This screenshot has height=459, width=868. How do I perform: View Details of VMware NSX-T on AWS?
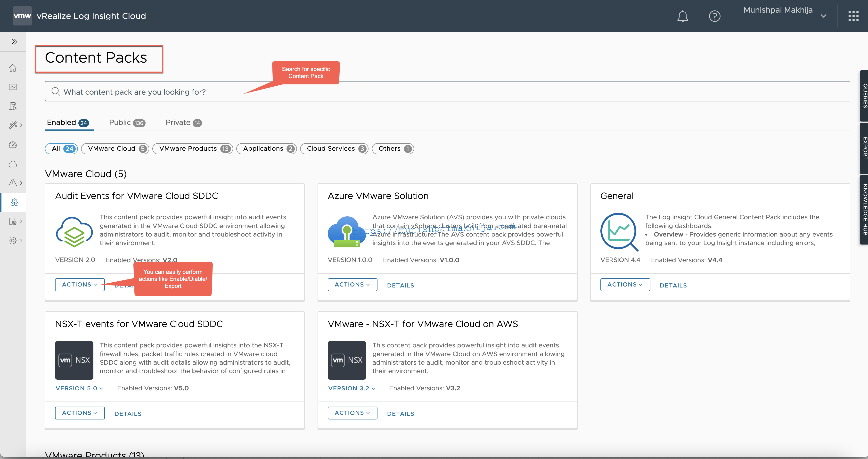[x=400, y=414]
